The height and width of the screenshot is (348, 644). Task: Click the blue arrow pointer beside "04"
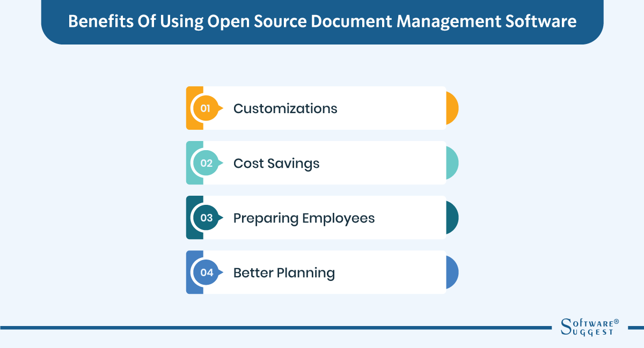pyautogui.click(x=220, y=272)
